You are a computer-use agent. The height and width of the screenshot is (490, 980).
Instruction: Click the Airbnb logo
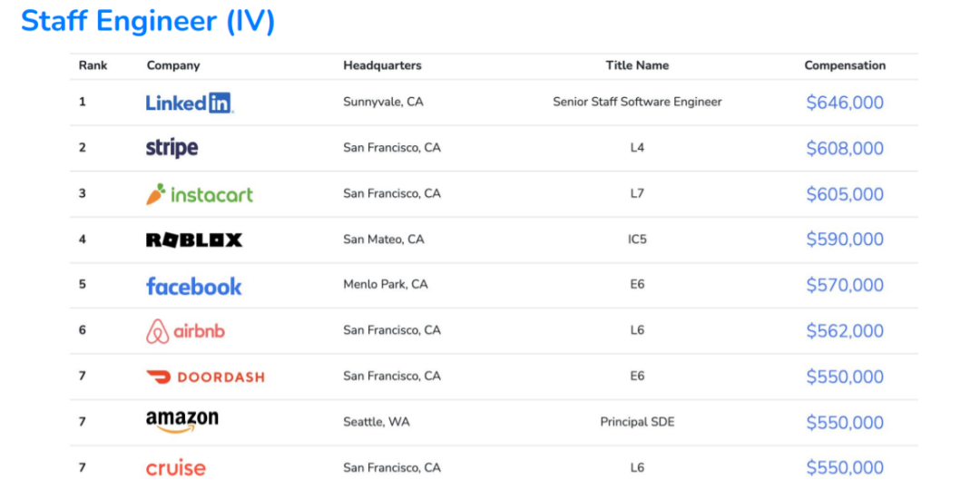tap(185, 331)
